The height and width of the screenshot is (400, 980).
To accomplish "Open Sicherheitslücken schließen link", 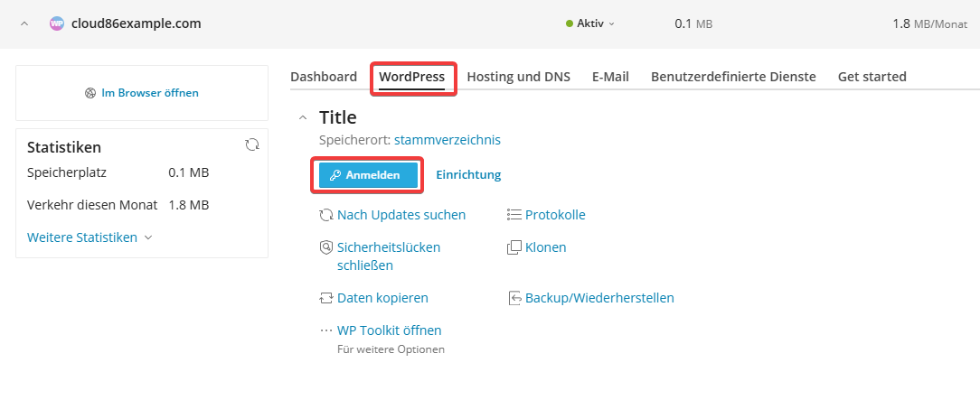I will pyautogui.click(x=389, y=256).
